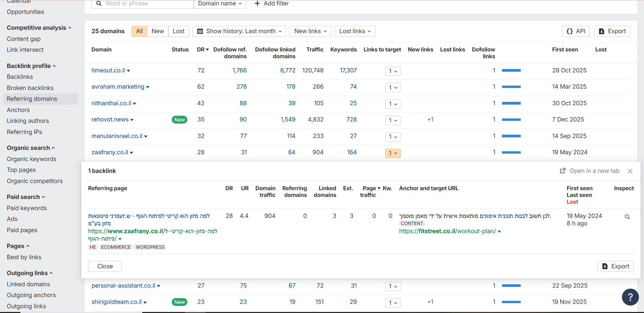The height and width of the screenshot is (313, 644).
Task: Open Show history: Last month dropdown
Action: [239, 31]
